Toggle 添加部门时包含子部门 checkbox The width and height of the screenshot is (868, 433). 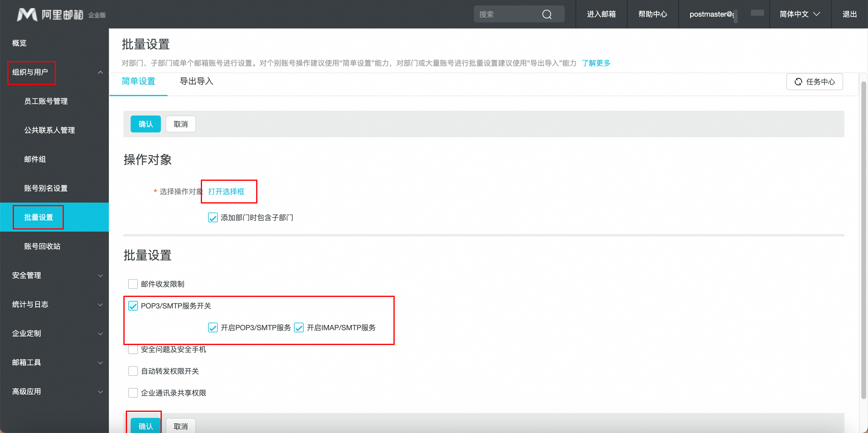(213, 218)
